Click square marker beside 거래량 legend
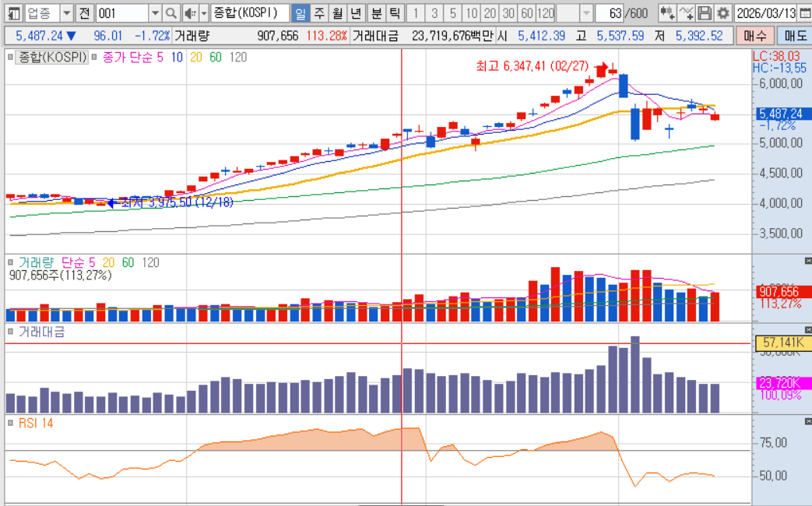The image size is (812, 506). pyautogui.click(x=10, y=262)
